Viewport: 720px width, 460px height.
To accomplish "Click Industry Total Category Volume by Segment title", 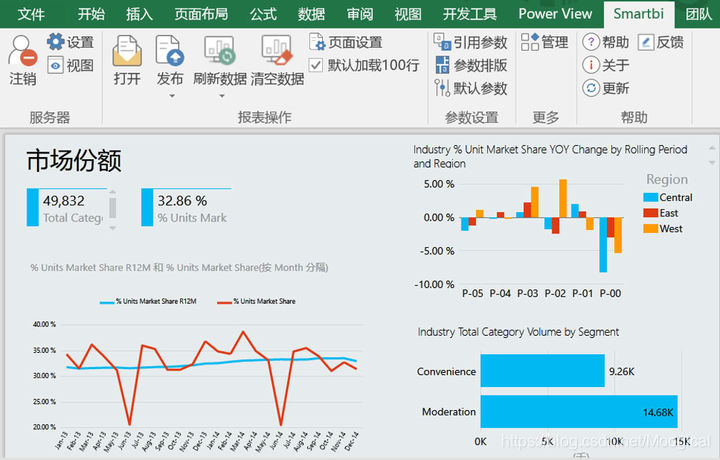I will pos(518,332).
